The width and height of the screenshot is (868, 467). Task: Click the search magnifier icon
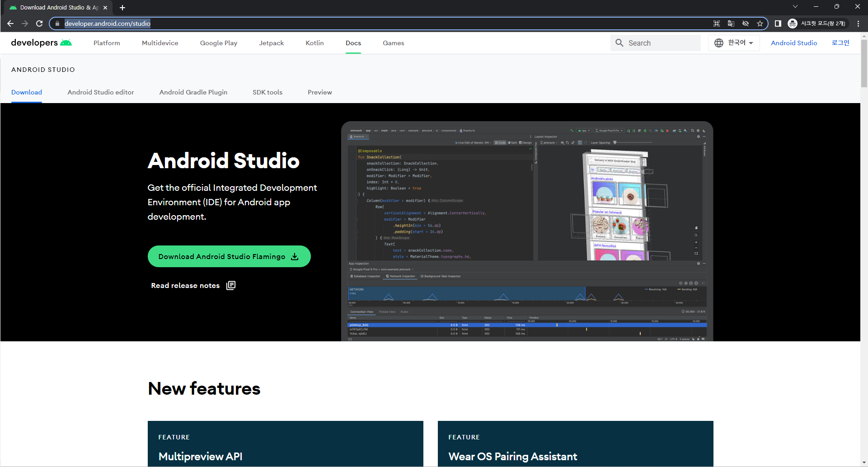pyautogui.click(x=619, y=43)
